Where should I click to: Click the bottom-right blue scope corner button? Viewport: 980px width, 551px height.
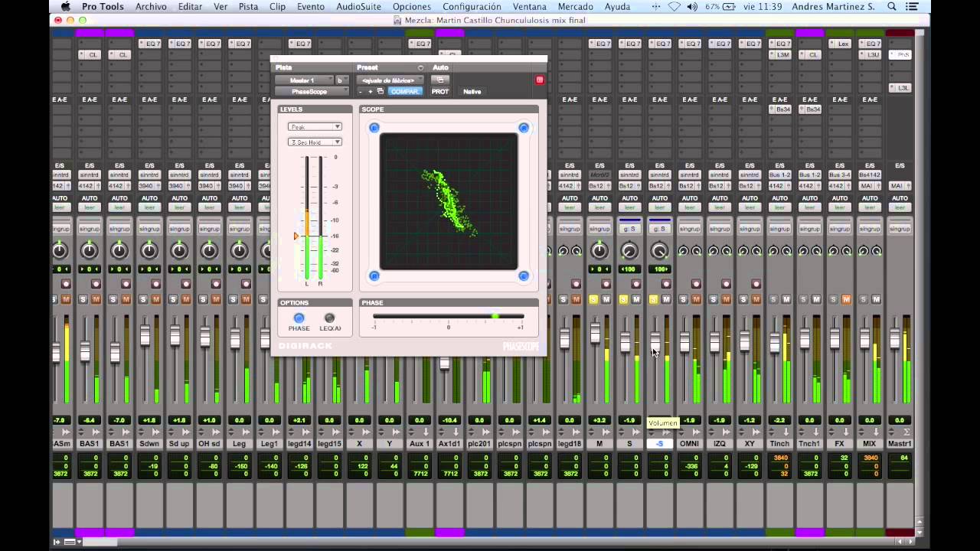(524, 275)
